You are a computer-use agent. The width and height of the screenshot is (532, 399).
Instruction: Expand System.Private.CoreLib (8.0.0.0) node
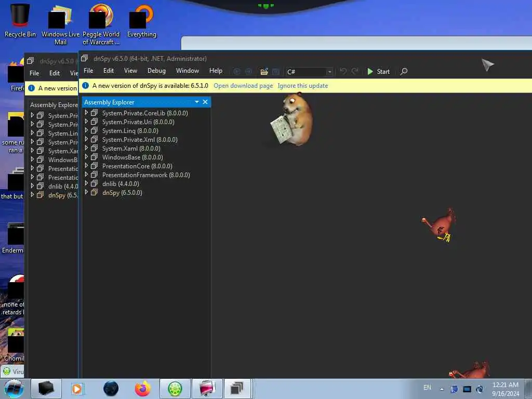click(86, 113)
